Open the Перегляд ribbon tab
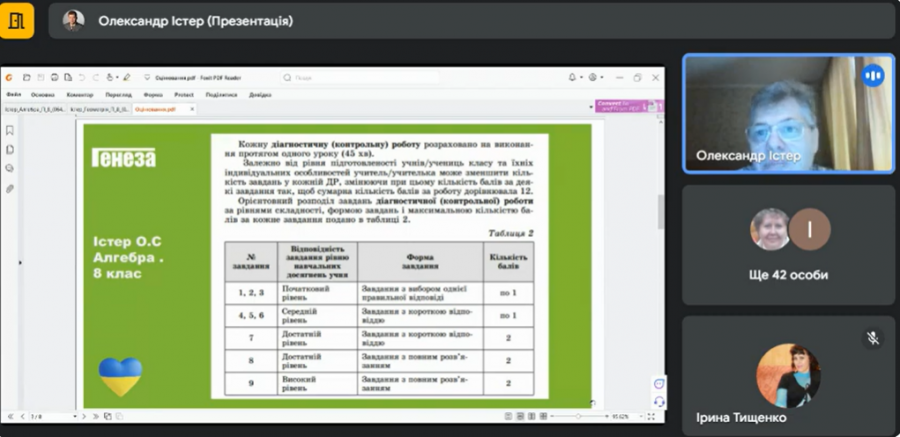This screenshot has height=437, width=900. pyautogui.click(x=119, y=95)
